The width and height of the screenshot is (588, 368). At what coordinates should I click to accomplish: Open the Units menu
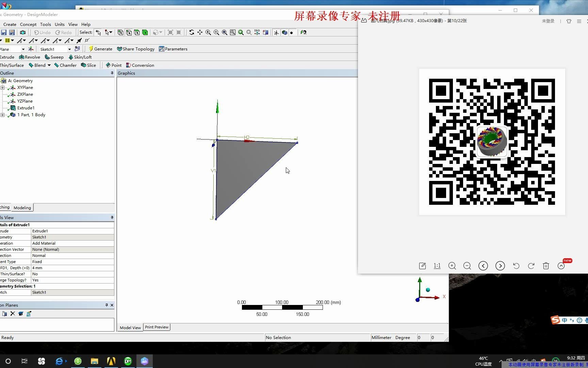(60, 24)
